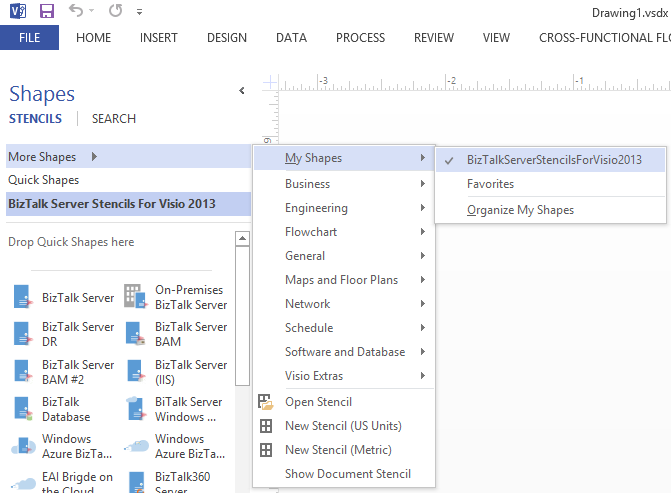Image resolution: width=671 pixels, height=493 pixels.
Task: Switch to SEARCH in Shapes pane
Action: click(114, 119)
